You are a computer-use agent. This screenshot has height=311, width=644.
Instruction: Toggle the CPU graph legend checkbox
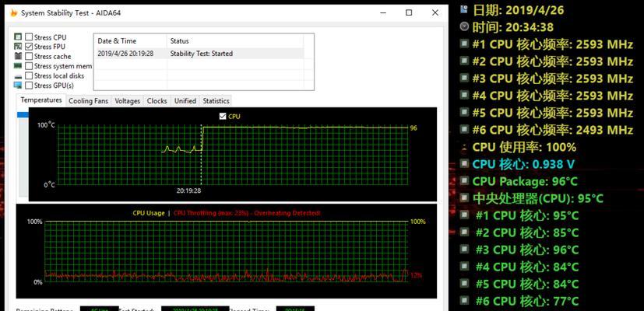pyautogui.click(x=223, y=116)
